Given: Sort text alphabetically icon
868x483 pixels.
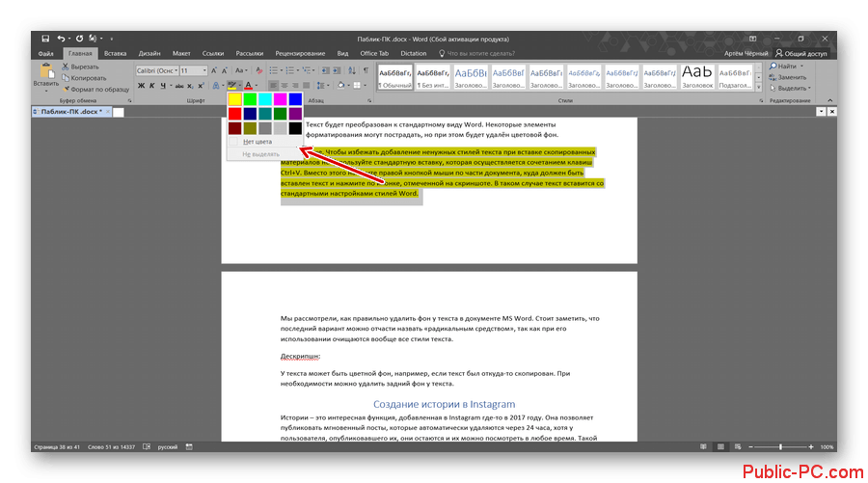Looking at the screenshot, I should [x=352, y=70].
